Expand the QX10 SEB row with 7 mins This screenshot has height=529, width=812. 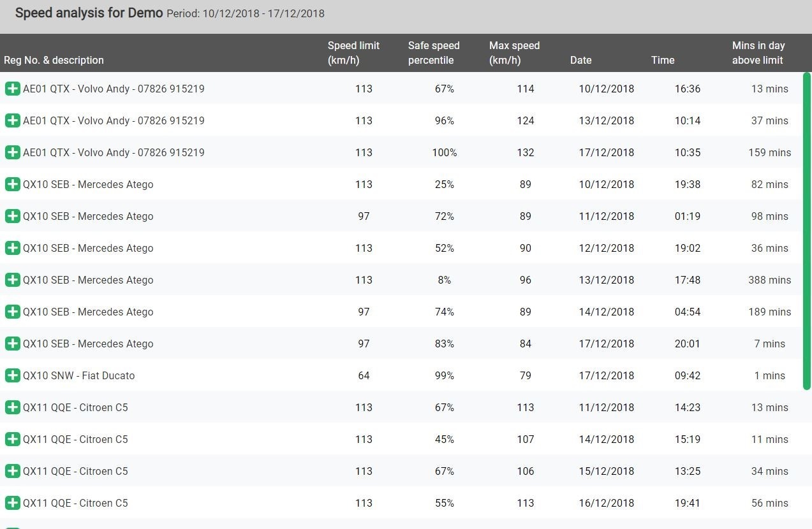[x=12, y=344]
